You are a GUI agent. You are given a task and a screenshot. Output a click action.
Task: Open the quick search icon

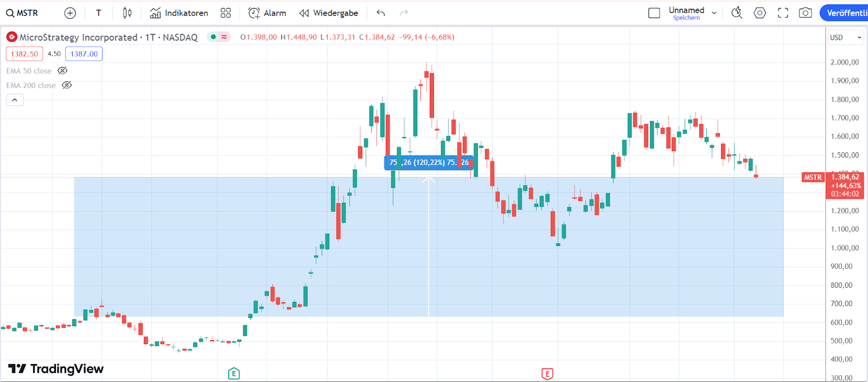737,13
